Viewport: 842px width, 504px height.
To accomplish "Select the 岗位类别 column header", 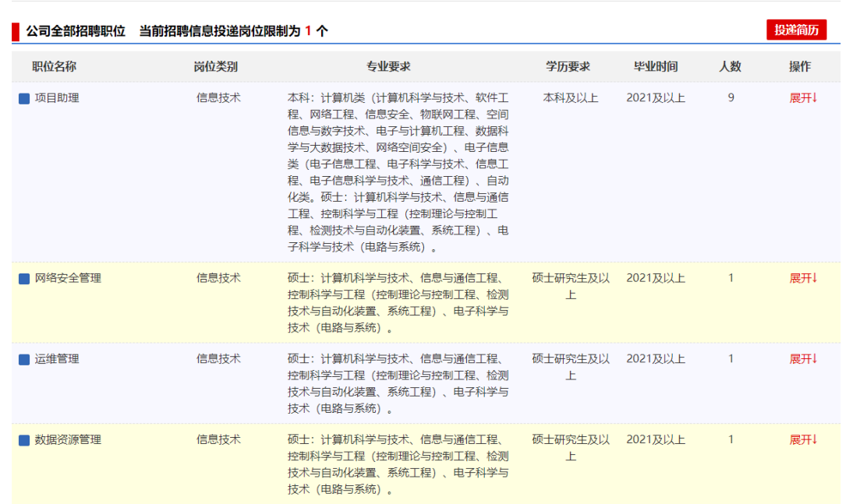I will pos(216,67).
